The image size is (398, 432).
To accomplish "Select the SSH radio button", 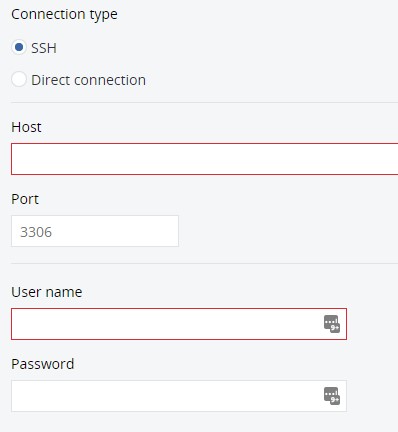I will (x=19, y=47).
